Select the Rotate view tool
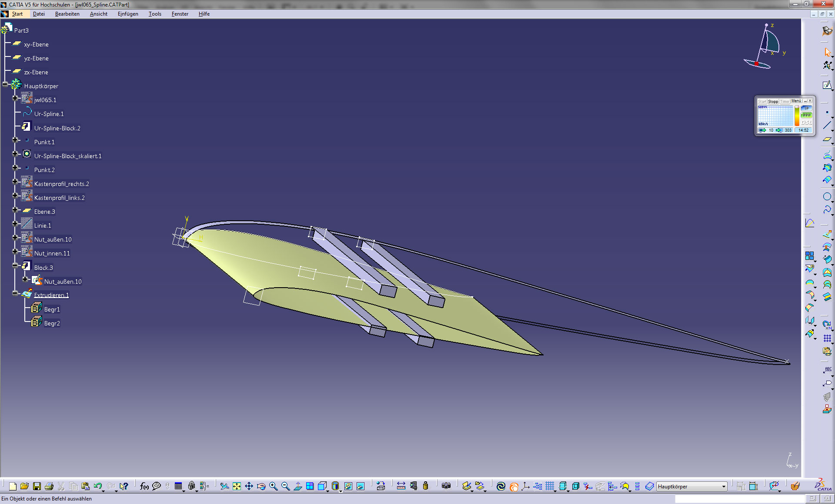Image resolution: width=835 pixels, height=504 pixels. 261,486
